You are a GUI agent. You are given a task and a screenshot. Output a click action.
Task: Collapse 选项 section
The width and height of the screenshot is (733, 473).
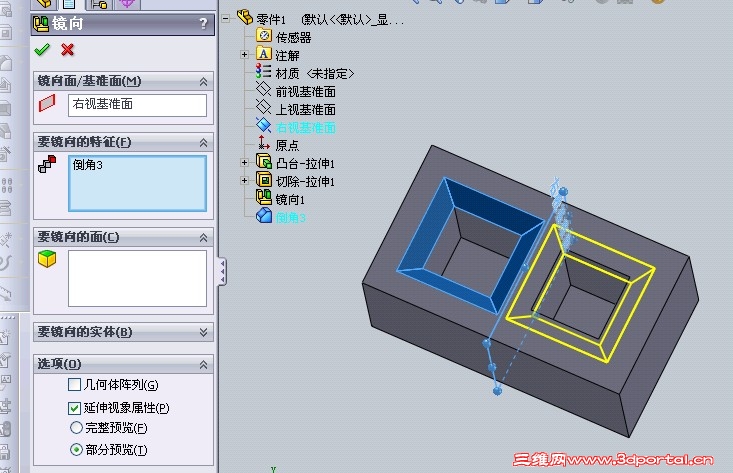pyautogui.click(x=203, y=364)
